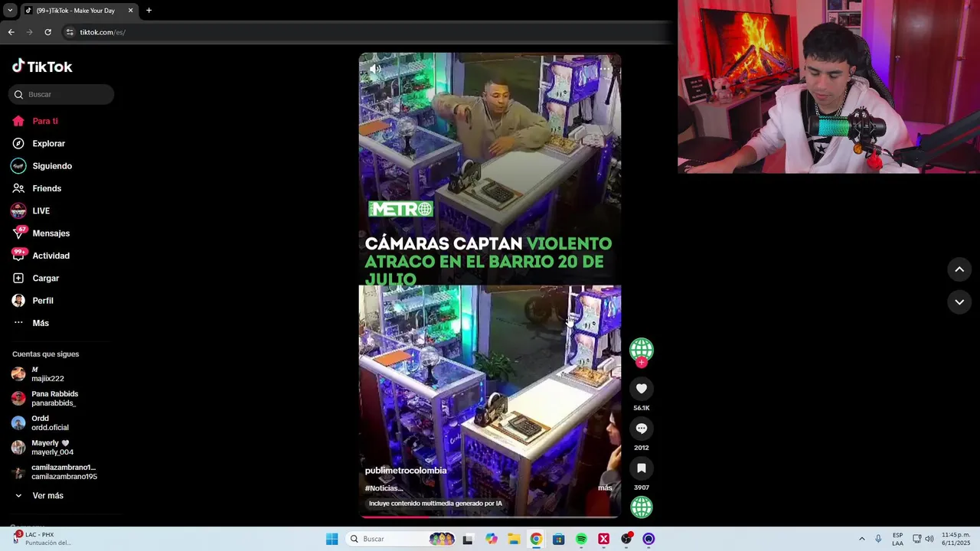Click the publimetrocolombia username on video
This screenshot has height=551, width=980.
[406, 471]
